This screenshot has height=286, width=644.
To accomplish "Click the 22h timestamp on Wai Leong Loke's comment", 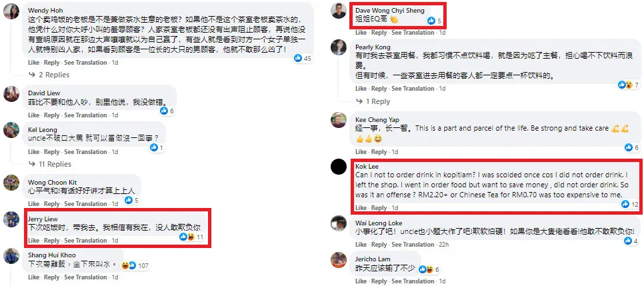I will pos(443,245).
